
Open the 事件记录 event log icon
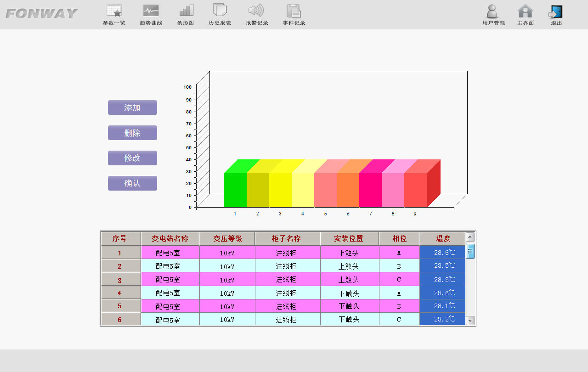pyautogui.click(x=294, y=14)
